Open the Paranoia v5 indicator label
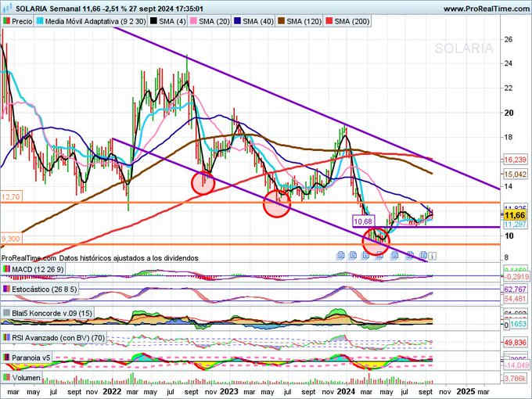Image resolution: width=532 pixels, height=399 pixels. [x=27, y=358]
